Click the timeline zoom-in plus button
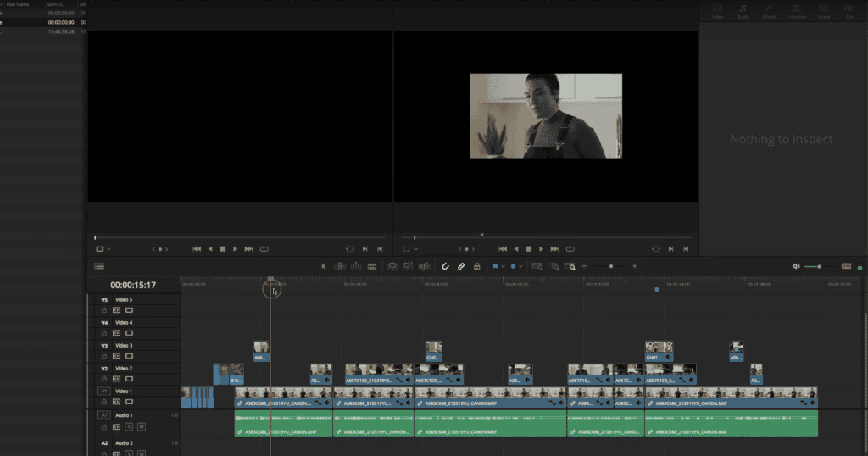The image size is (868, 456). pos(634,266)
